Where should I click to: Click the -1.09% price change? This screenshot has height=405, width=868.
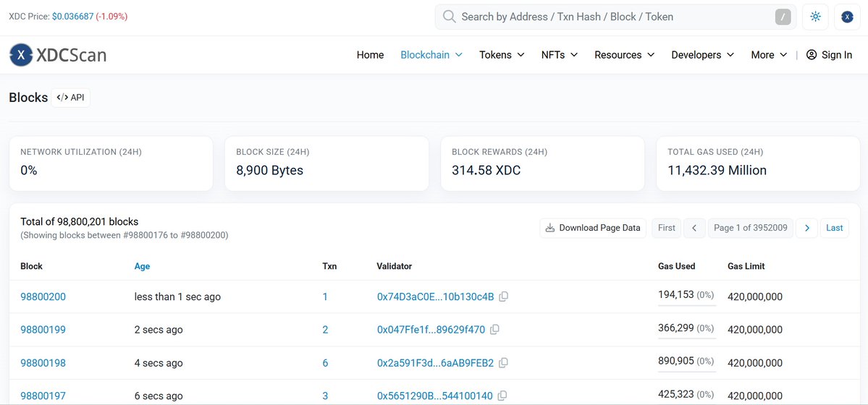click(111, 17)
